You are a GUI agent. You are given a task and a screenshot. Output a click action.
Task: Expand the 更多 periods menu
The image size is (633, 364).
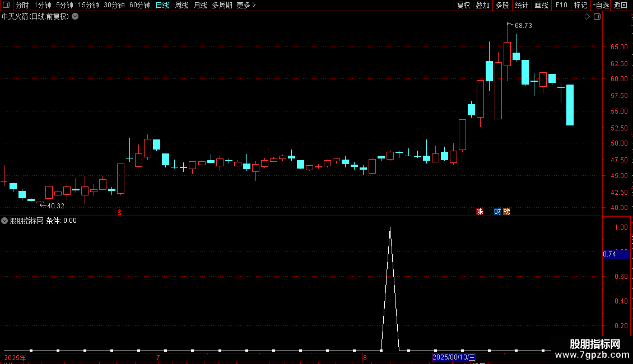coord(246,5)
